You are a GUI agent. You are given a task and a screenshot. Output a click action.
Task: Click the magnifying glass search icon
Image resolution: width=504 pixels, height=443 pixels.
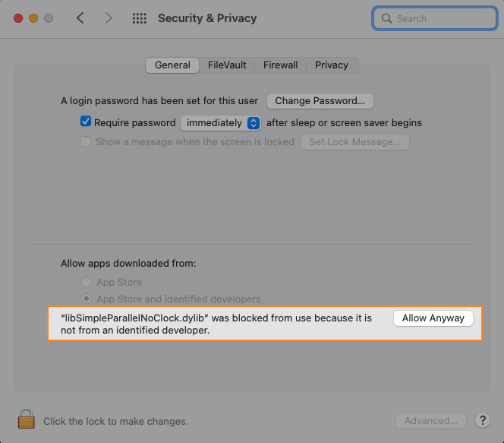tap(387, 18)
